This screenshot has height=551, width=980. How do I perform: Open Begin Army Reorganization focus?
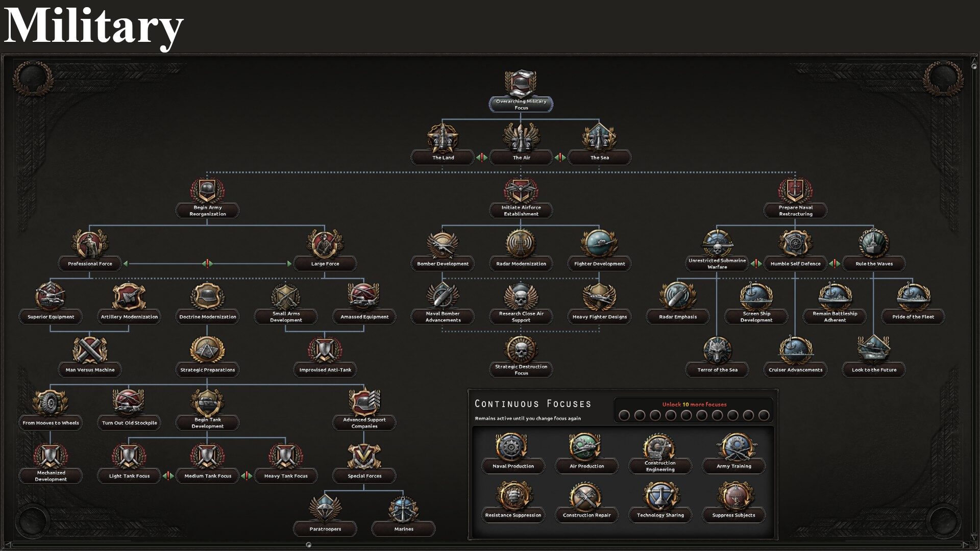tap(207, 199)
